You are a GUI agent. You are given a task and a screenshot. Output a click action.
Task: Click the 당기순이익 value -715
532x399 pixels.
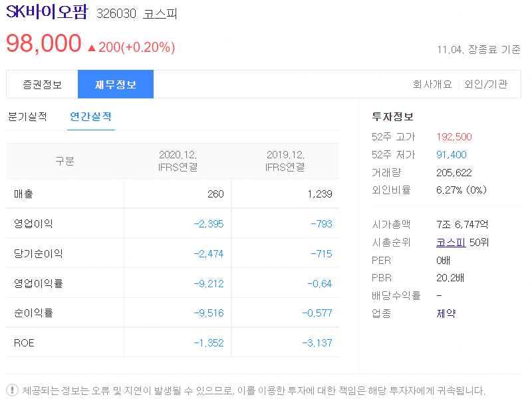tap(321, 254)
